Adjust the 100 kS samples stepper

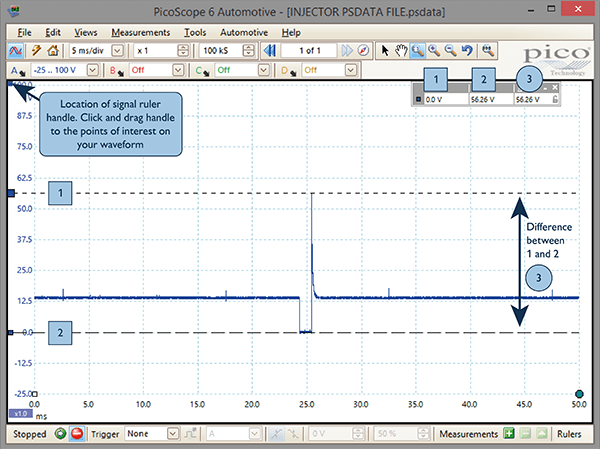[x=249, y=51]
